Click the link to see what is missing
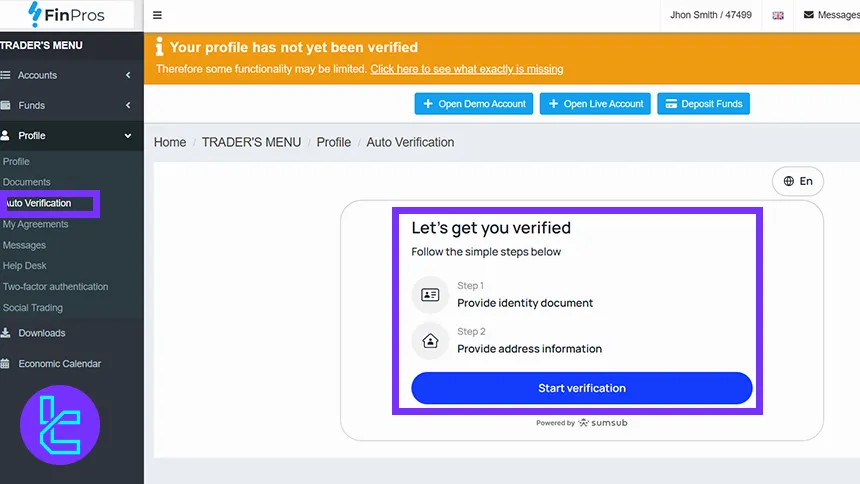860x484 pixels. (467, 69)
